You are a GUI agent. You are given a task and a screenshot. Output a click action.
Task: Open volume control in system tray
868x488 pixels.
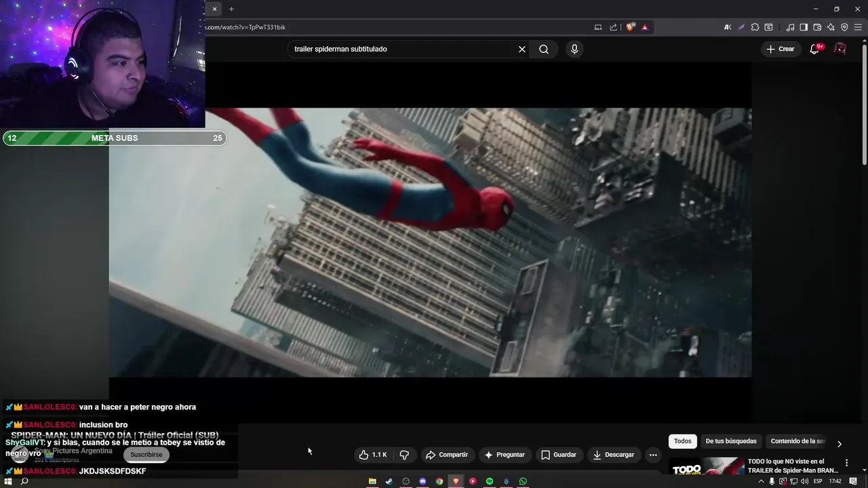click(804, 481)
